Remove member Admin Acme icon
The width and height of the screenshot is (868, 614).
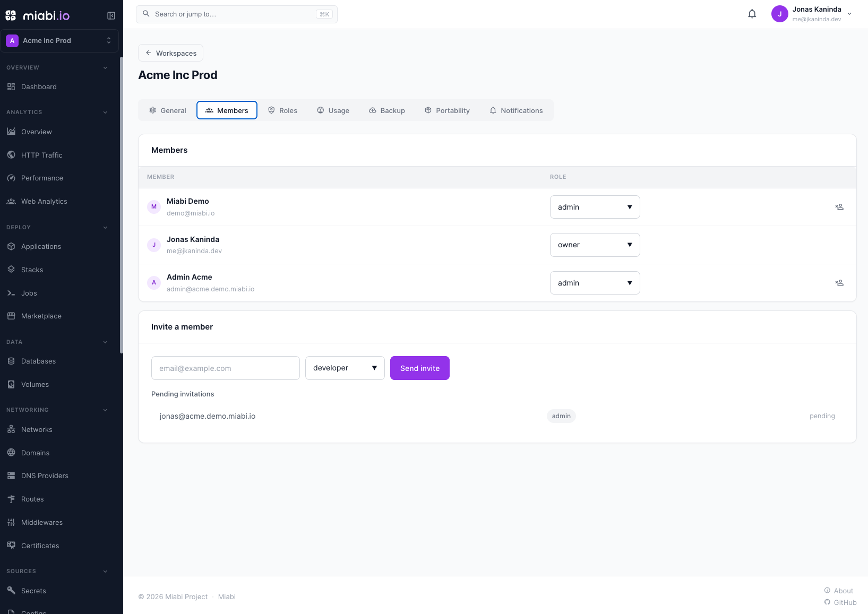839,283
